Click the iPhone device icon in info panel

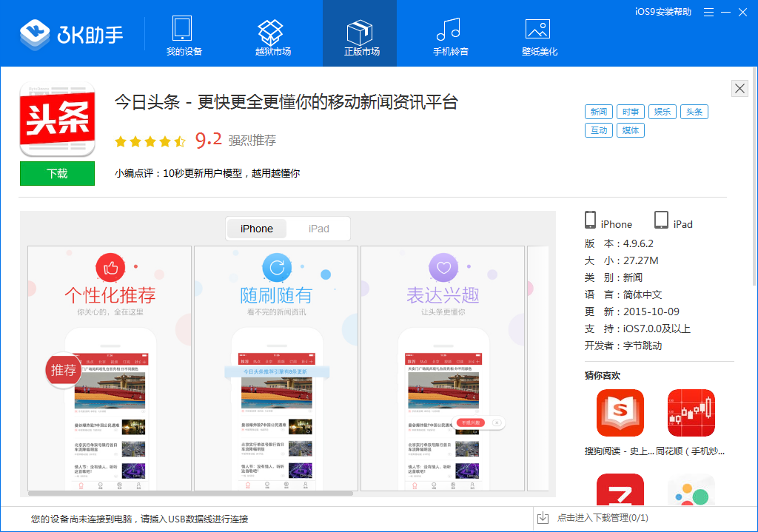point(590,220)
